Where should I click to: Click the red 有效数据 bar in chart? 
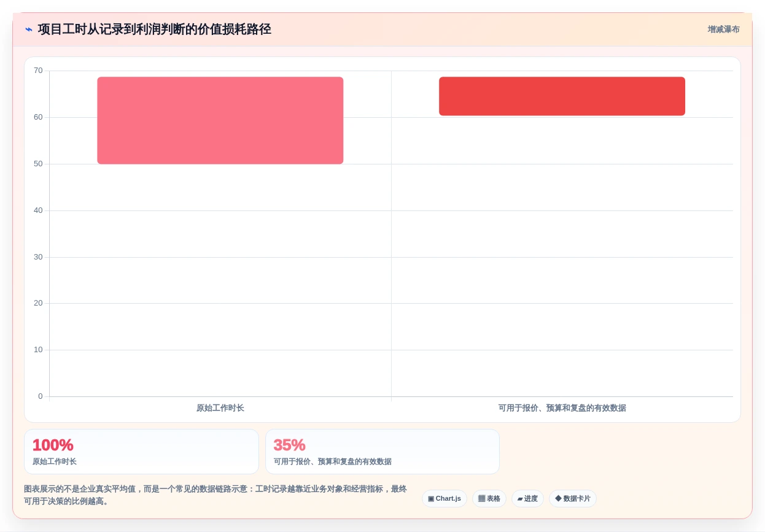[562, 96]
